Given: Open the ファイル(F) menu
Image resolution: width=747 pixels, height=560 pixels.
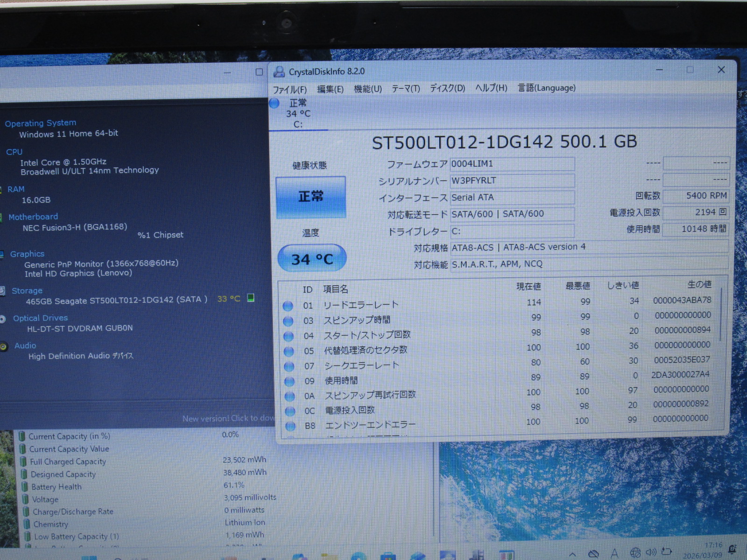Looking at the screenshot, I should click(289, 90).
